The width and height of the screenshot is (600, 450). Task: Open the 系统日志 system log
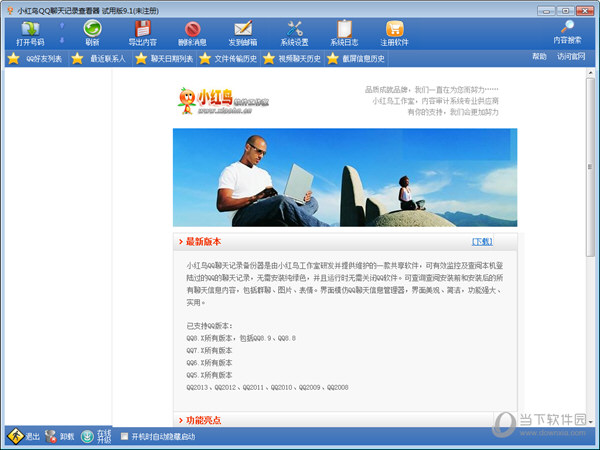(344, 33)
